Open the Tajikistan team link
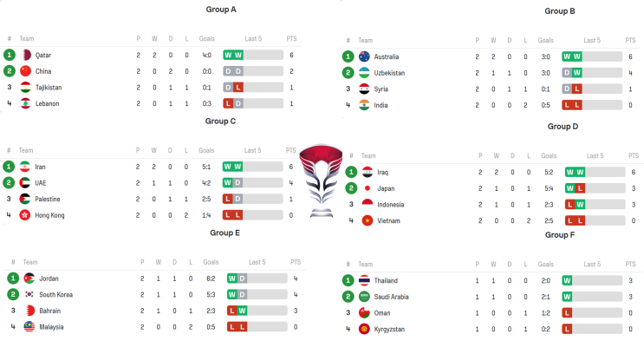644x341 pixels. click(49, 88)
